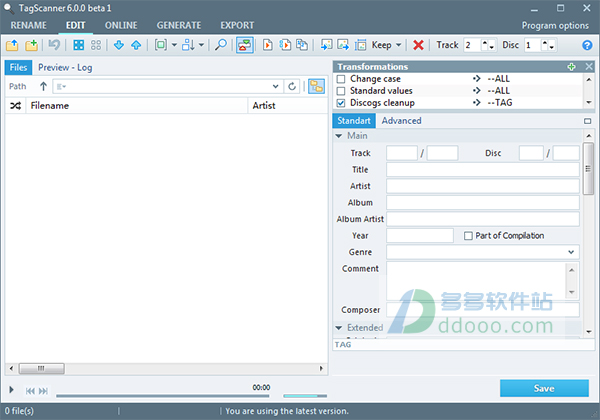Select the Standart tag tab

click(354, 121)
